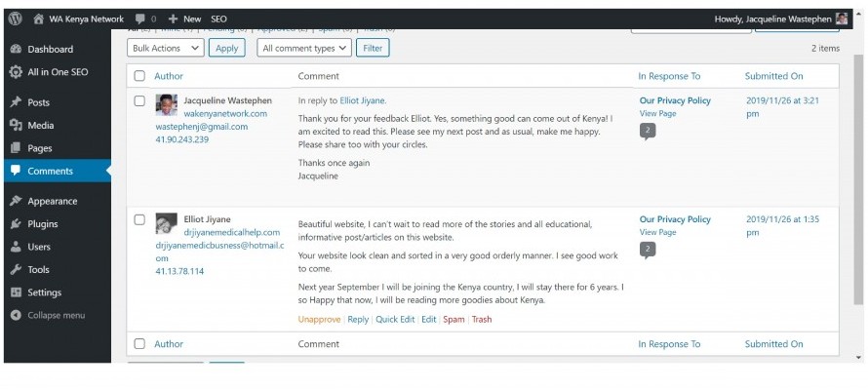Open the WordPress logo menu
Image resolution: width=868 pixels, height=390 pixels.
pyautogui.click(x=15, y=19)
